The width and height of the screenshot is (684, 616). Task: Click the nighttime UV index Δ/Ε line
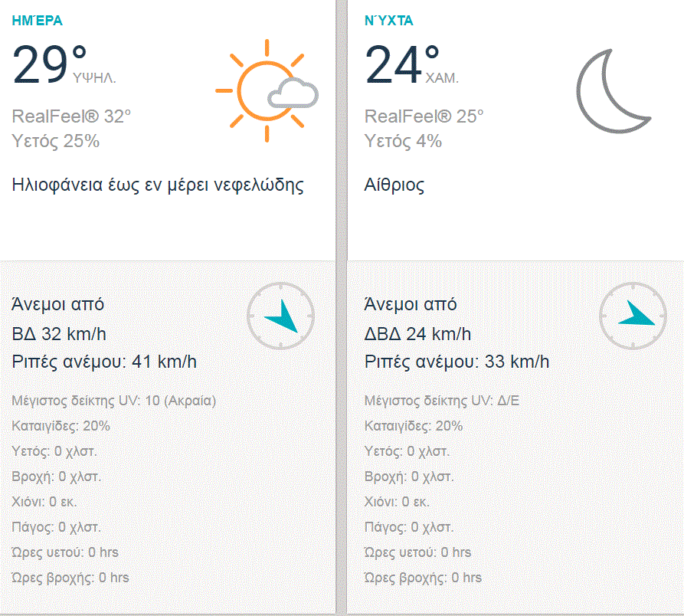[443, 401]
